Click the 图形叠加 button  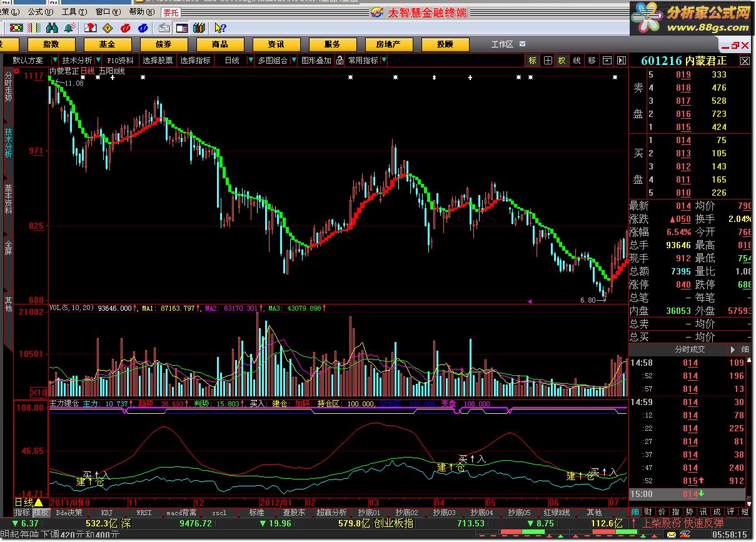[x=316, y=61]
